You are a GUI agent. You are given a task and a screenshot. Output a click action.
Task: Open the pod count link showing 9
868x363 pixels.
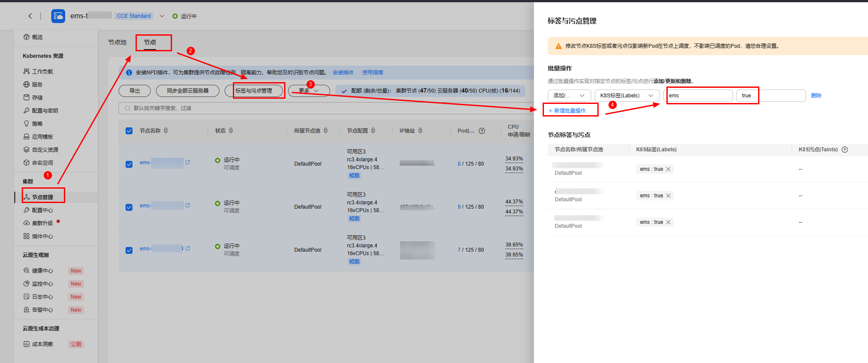click(459, 207)
